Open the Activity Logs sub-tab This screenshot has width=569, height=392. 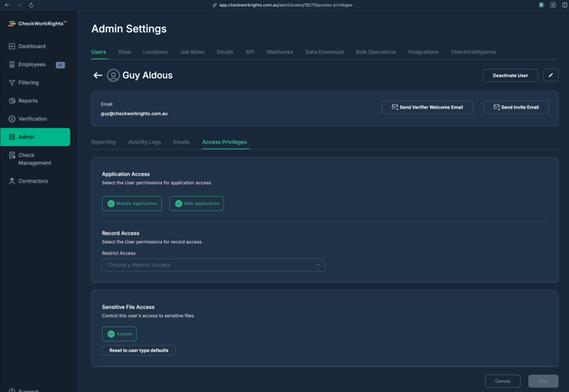click(144, 143)
